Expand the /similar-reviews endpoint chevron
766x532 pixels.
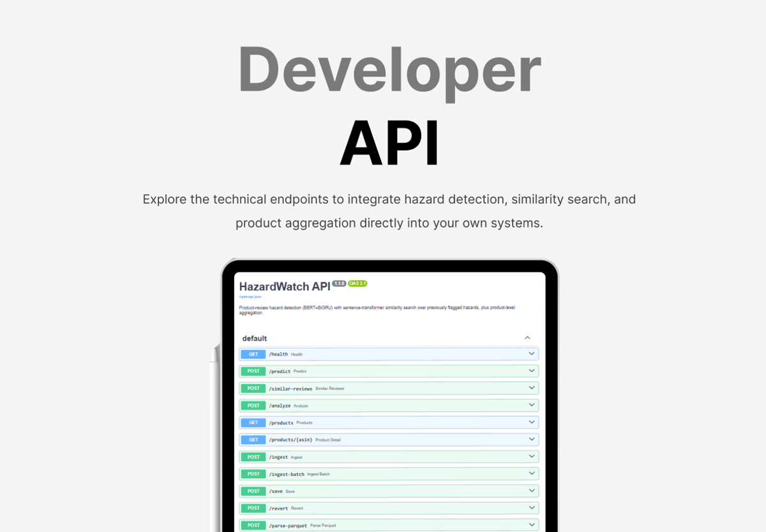click(531, 388)
